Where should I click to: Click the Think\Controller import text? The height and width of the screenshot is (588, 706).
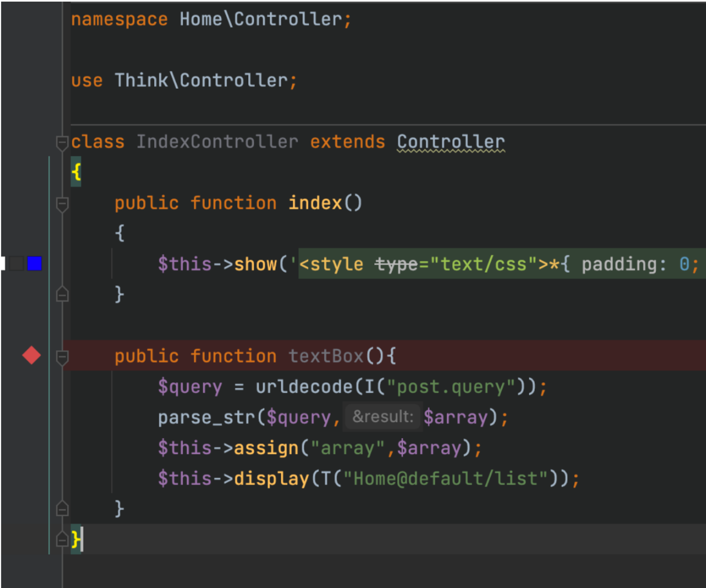click(x=201, y=81)
